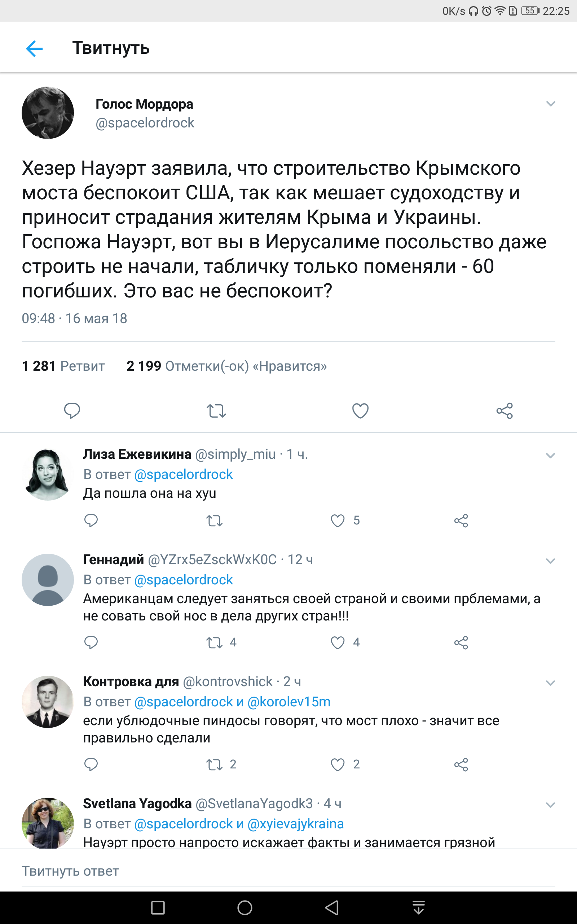577x924 pixels.
Task: Open the 2 199 Отметки «Нравится» list
Action: click(x=226, y=366)
